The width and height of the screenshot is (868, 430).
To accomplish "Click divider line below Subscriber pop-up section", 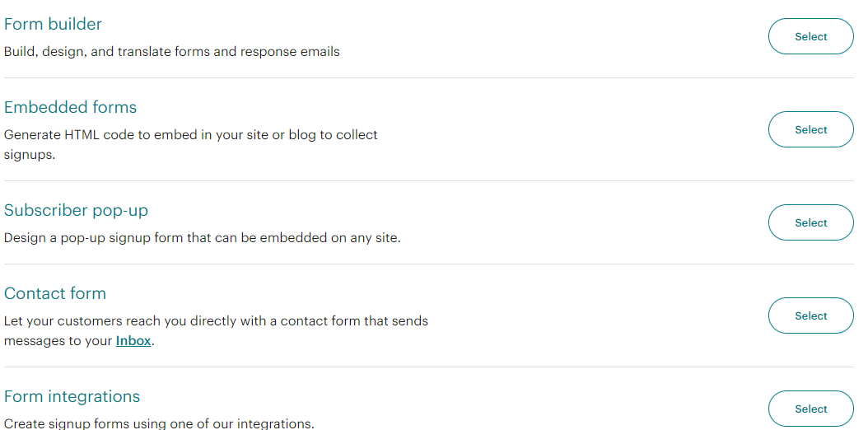I will point(428,264).
